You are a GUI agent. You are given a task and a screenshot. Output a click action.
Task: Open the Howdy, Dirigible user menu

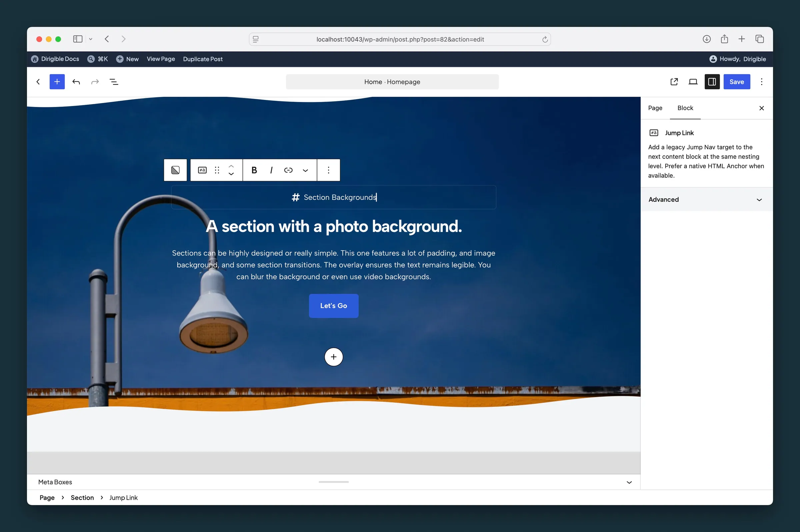point(737,59)
